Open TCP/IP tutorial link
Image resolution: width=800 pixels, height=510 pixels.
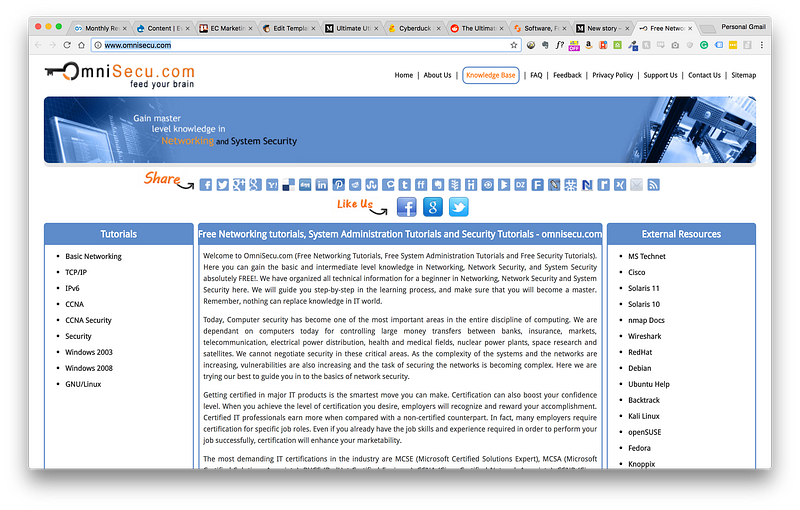click(76, 272)
